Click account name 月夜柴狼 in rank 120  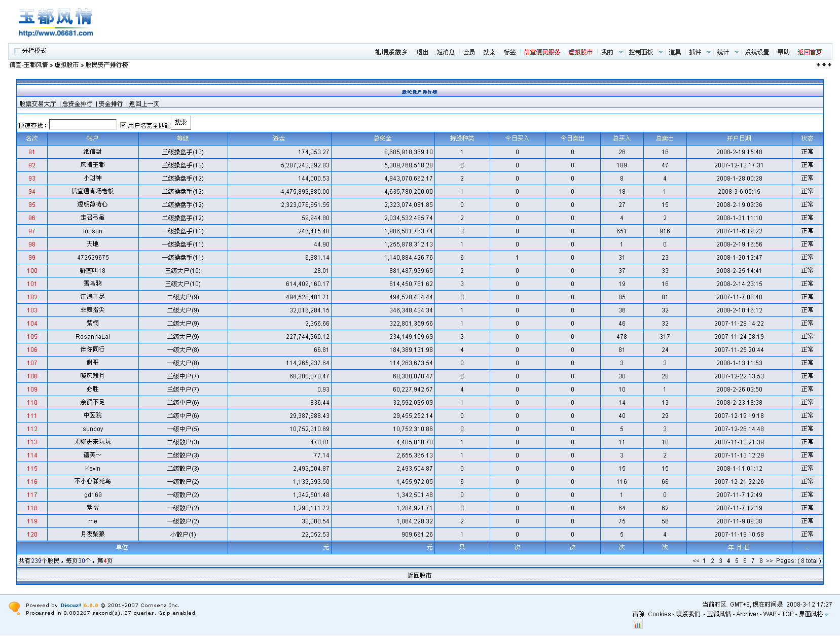tap(92, 535)
